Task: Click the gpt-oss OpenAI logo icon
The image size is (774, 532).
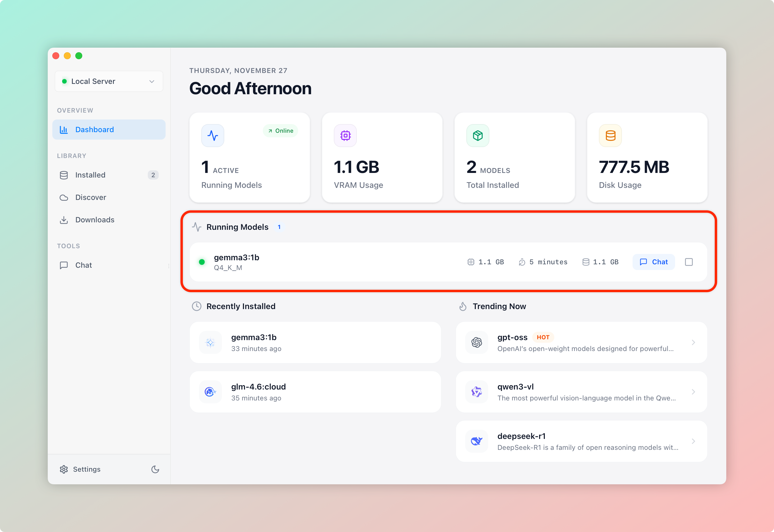Action: tap(476, 342)
